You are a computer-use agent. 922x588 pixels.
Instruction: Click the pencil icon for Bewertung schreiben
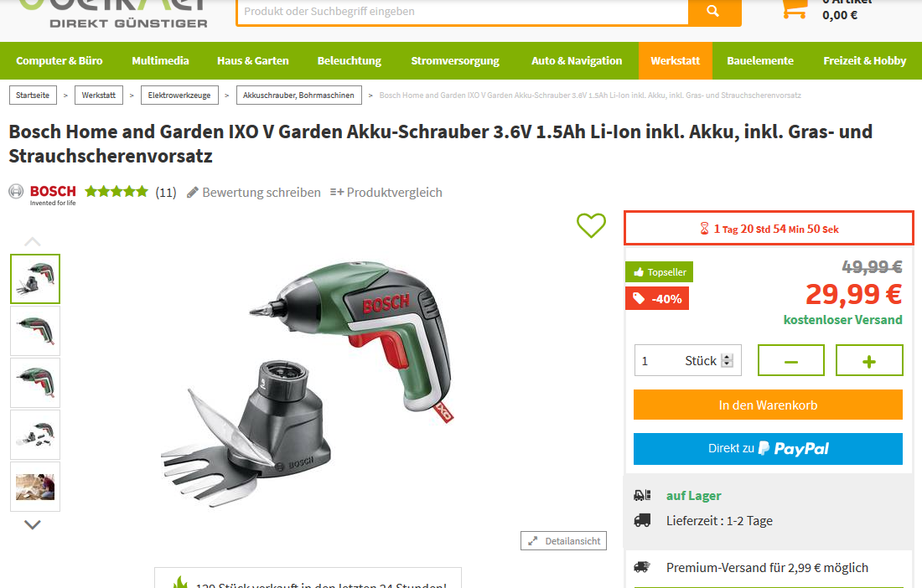(192, 193)
